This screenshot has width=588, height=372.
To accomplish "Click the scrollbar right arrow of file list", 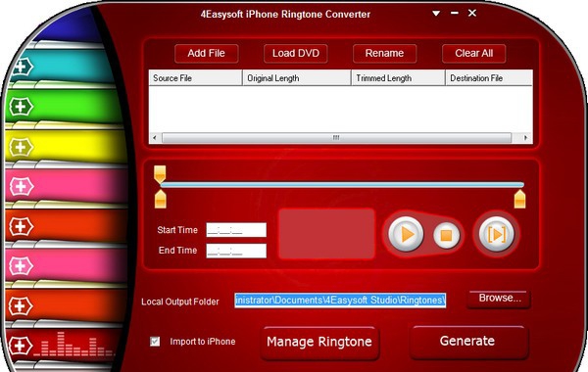I will coord(525,138).
